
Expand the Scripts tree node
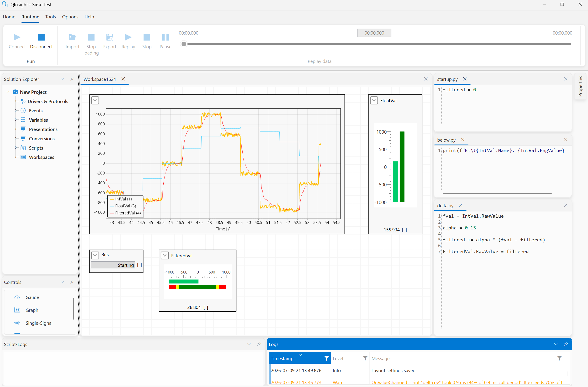point(16,148)
